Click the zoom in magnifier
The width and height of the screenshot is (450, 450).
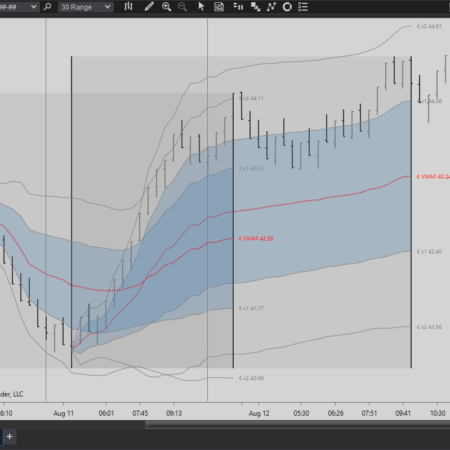[166, 7]
